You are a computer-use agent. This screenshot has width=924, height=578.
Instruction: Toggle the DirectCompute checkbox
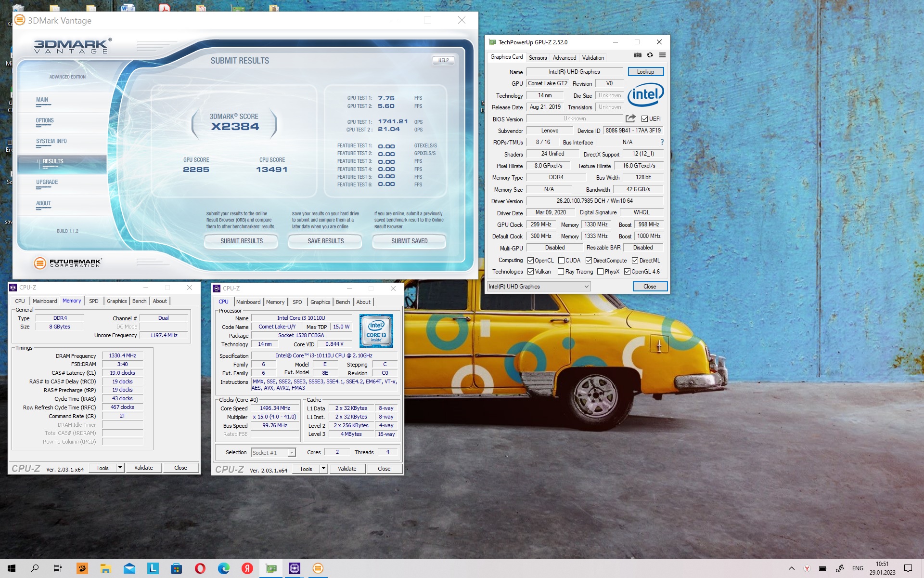pos(589,261)
